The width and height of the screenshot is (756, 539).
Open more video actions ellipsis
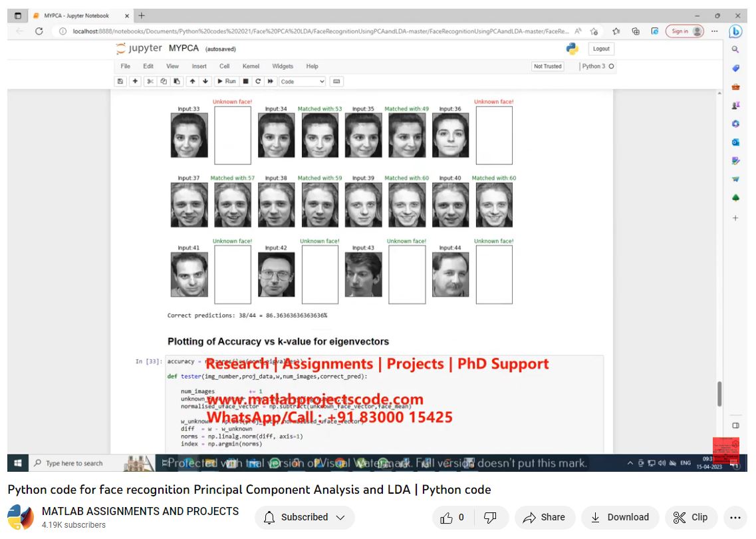(735, 517)
